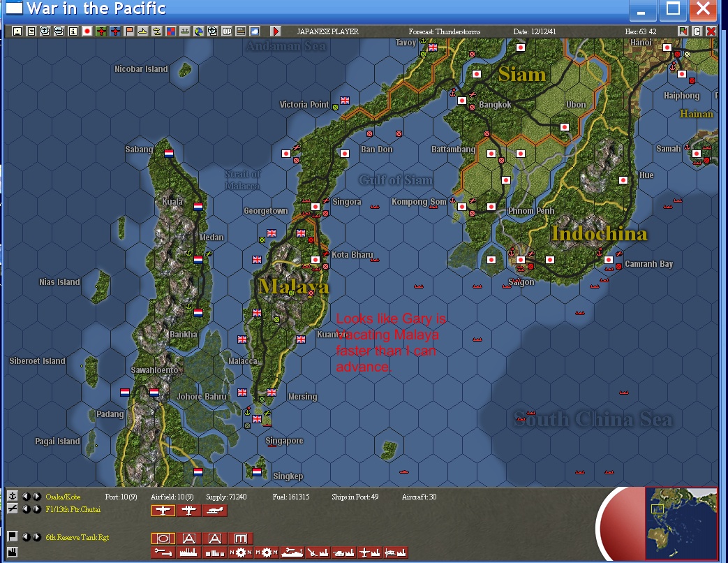Click the Japanese unit at Camranh Bay

tap(609, 260)
